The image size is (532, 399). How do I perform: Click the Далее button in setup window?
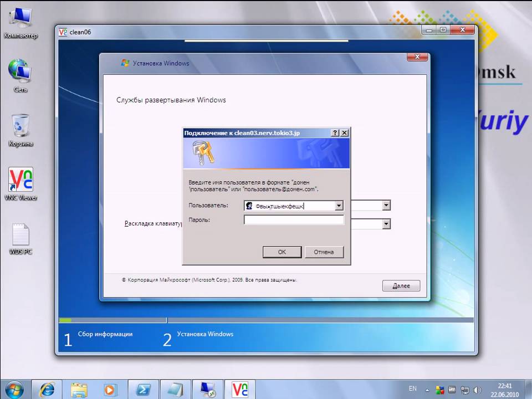pos(401,286)
